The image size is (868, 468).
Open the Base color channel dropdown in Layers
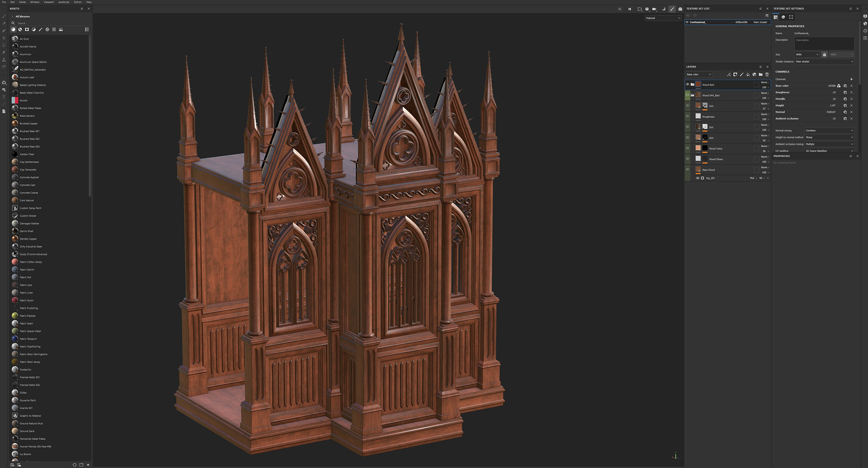698,75
